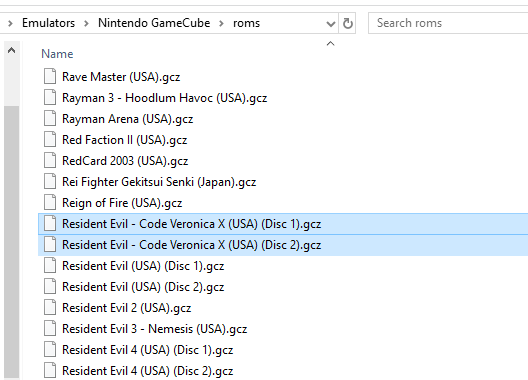Click in the Search roms field
Image resolution: width=528 pixels, height=380 pixels.
coord(448,23)
